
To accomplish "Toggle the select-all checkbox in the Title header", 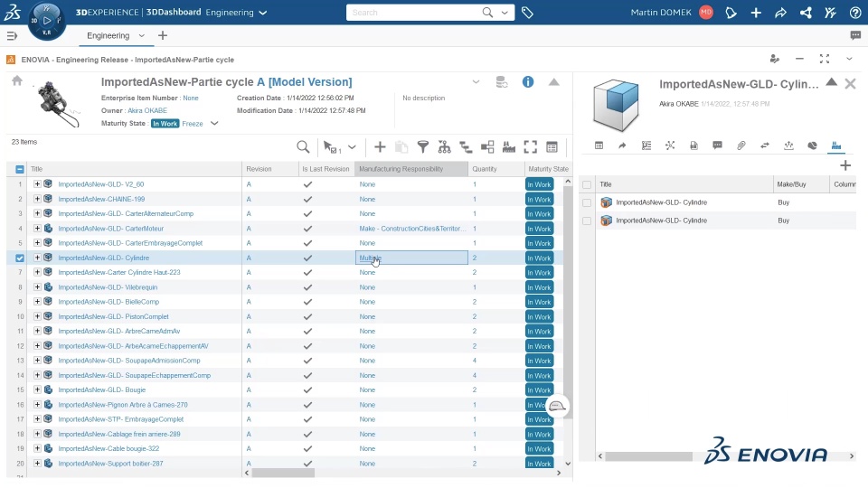I will [20, 169].
